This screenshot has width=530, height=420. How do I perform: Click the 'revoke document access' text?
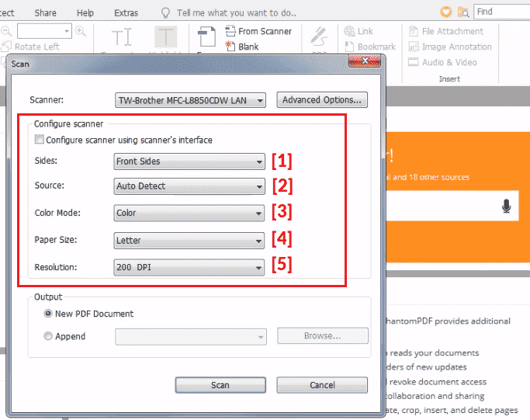click(438, 382)
